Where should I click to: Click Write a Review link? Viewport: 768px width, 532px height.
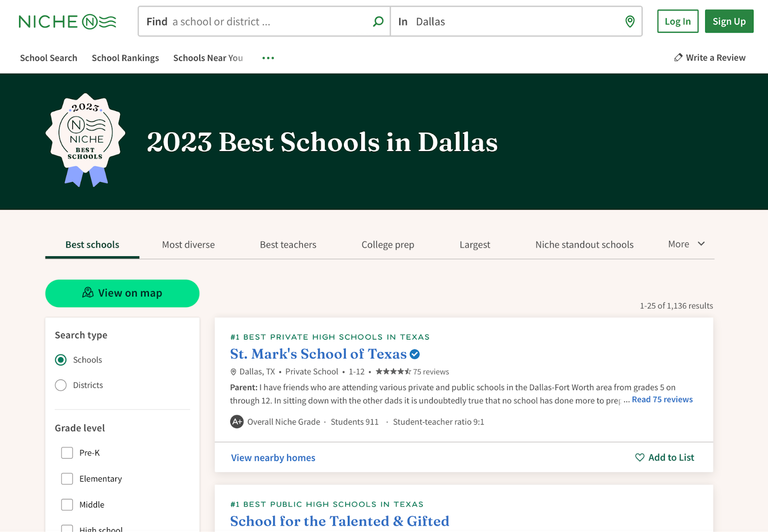pos(710,58)
